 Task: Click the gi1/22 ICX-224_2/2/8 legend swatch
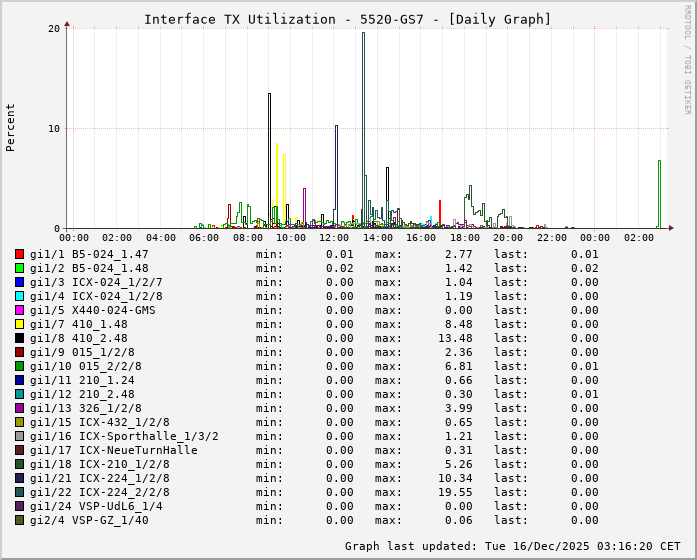[19, 492]
